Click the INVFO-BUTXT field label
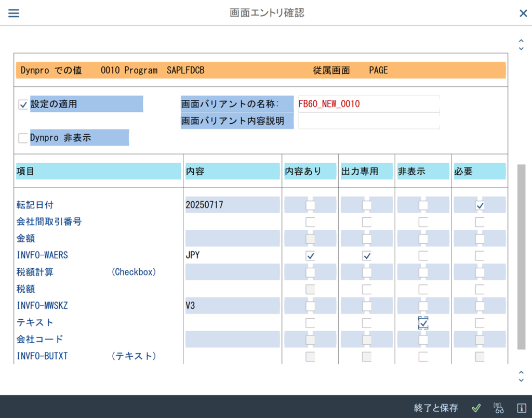Viewport: 532px width, 418px height. pyautogui.click(x=42, y=356)
